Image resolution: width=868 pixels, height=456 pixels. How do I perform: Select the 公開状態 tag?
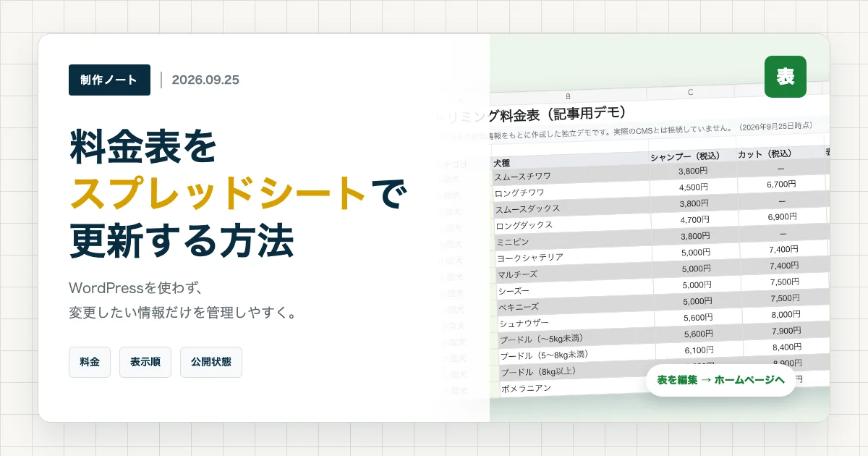211,362
